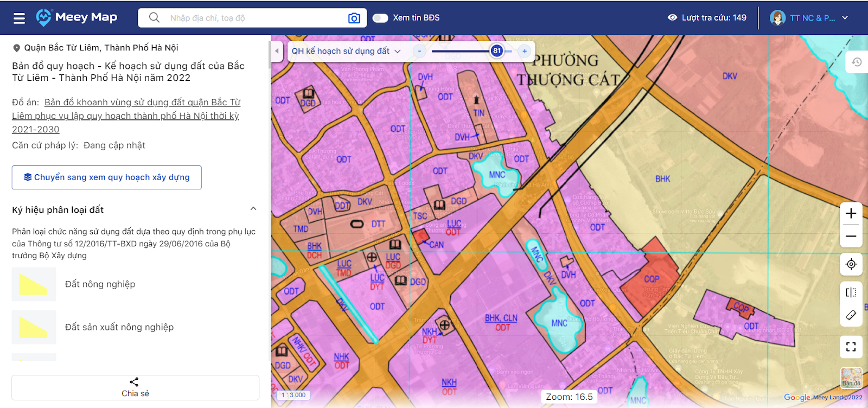This screenshot has width=868, height=408.
Task: Select the ruler measurement tool
Action: click(851, 315)
